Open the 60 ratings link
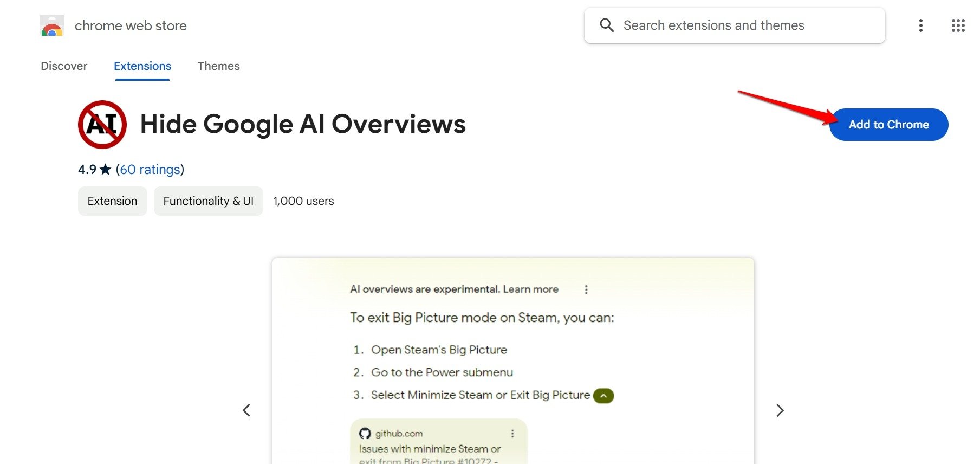980x464 pixels. [x=150, y=170]
